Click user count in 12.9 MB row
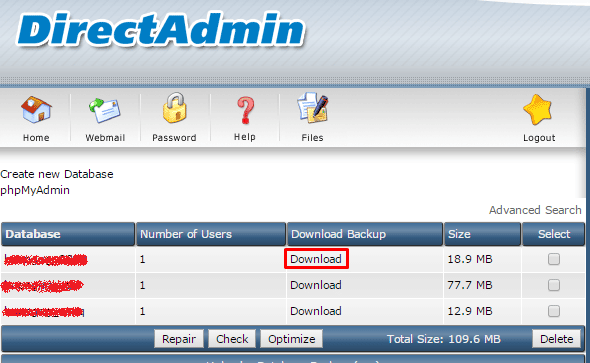Viewport: 590px width, 363px height. click(142, 311)
